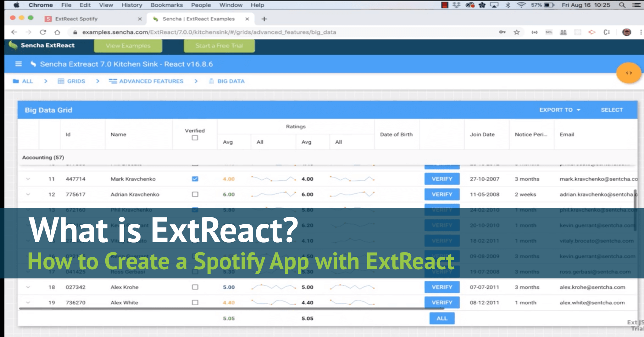Sort by the Email column header

(x=596, y=134)
